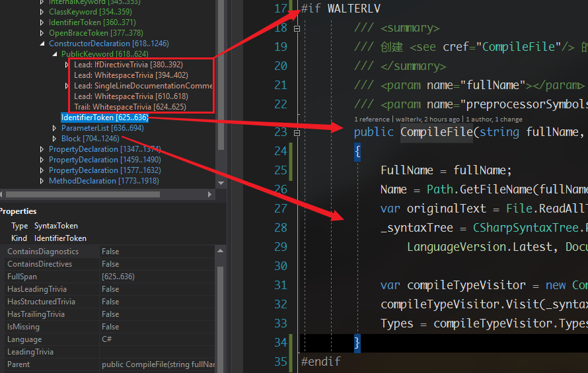Open 'walterlv, 2 hours ago' CodeLens link

[x=427, y=119]
